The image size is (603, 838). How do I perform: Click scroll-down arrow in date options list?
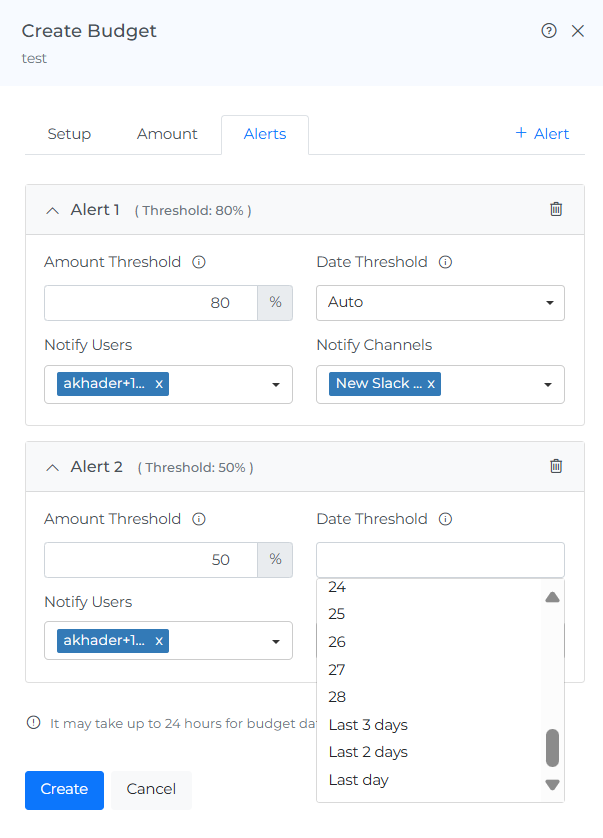[x=552, y=785]
